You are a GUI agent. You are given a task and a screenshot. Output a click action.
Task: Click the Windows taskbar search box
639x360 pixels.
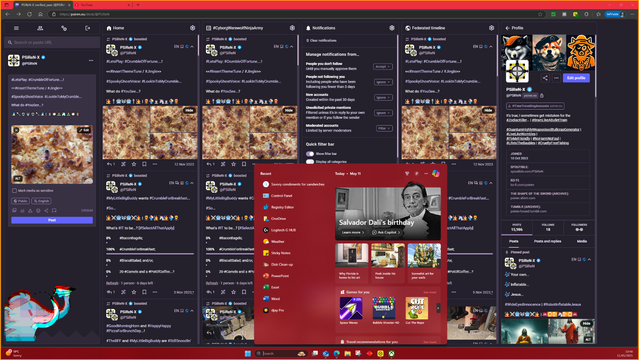(x=281, y=353)
